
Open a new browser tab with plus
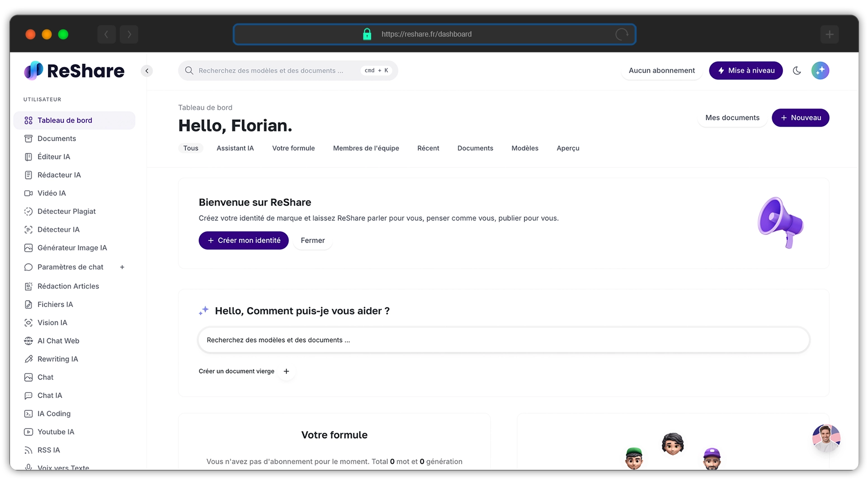point(830,34)
